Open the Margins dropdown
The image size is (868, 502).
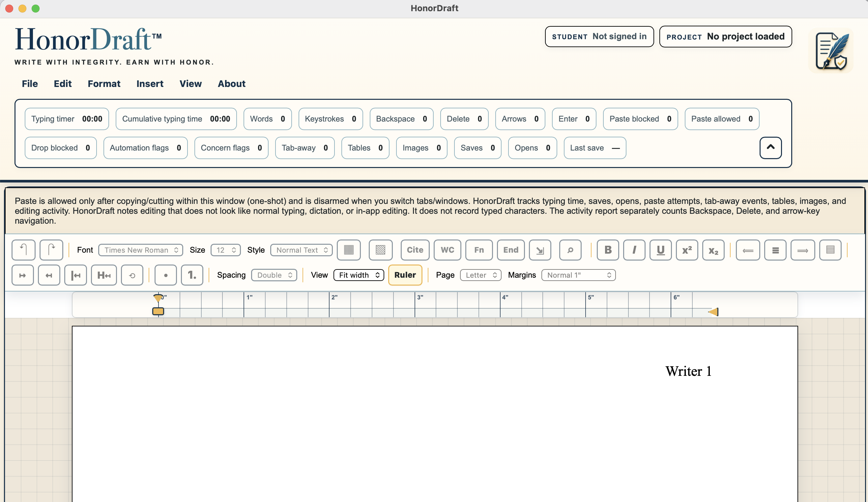point(578,275)
